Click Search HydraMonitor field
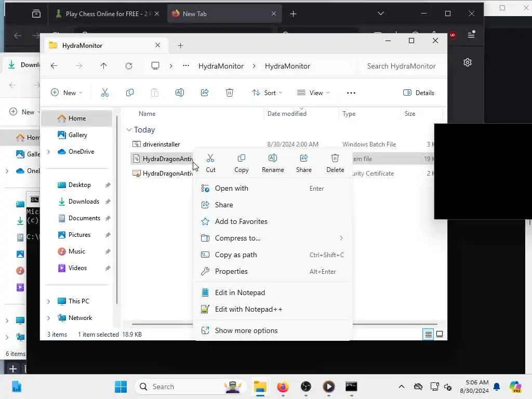Screen dimensions: 532x399 tap(401, 66)
